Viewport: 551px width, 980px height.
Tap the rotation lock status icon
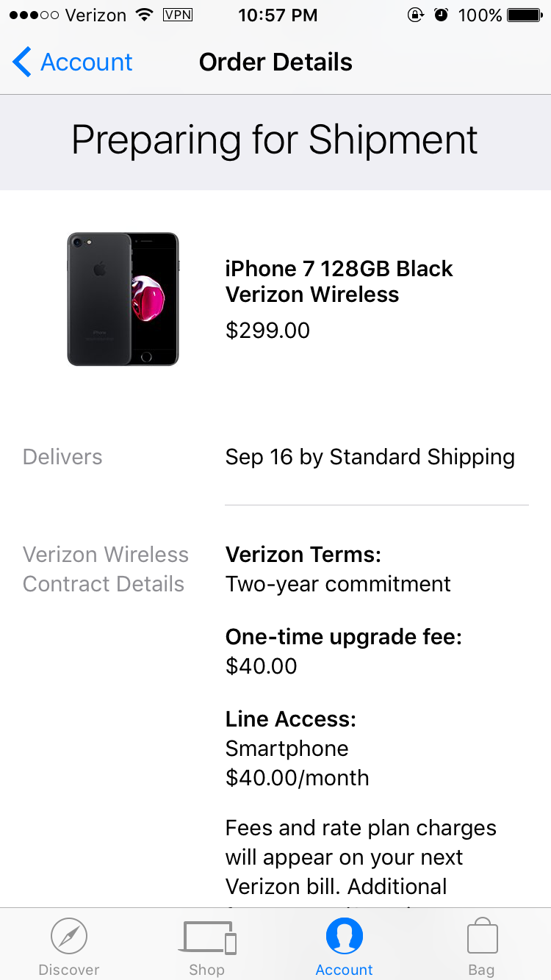(417, 15)
